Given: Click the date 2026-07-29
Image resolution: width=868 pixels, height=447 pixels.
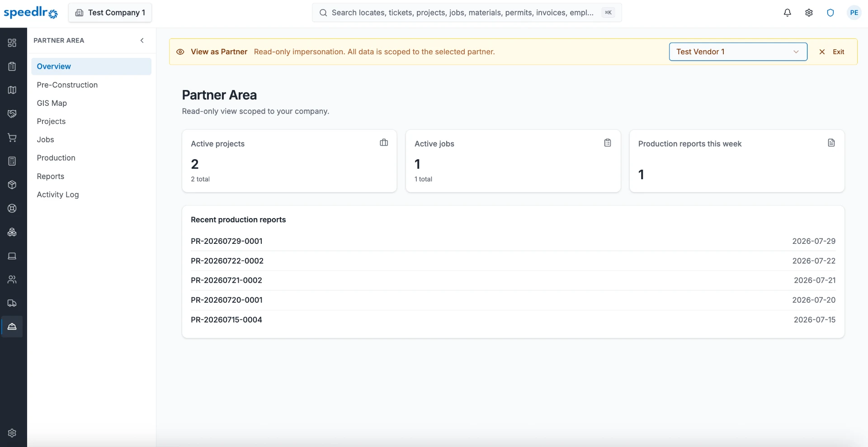Looking at the screenshot, I should point(814,241).
